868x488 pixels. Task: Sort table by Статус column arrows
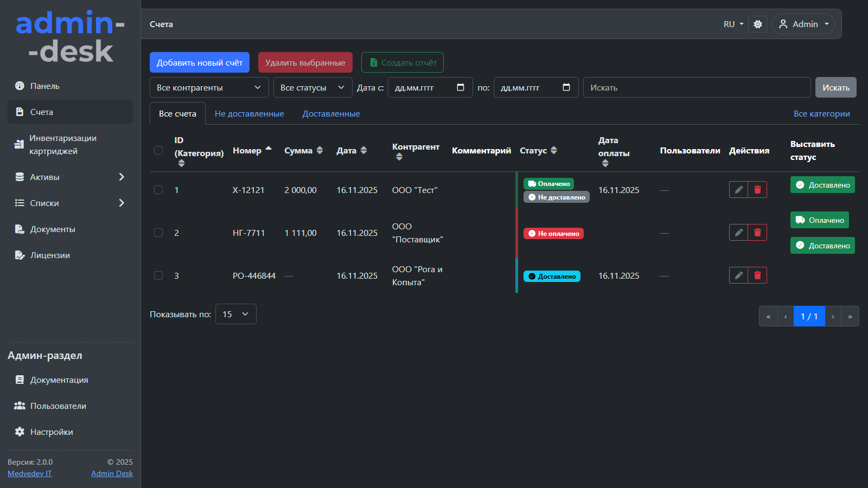553,151
